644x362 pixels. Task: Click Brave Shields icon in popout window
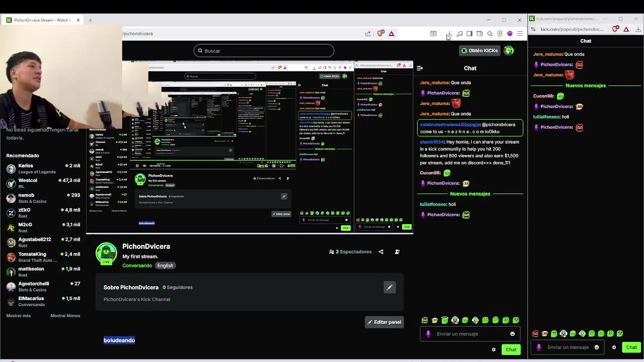tap(615, 29)
